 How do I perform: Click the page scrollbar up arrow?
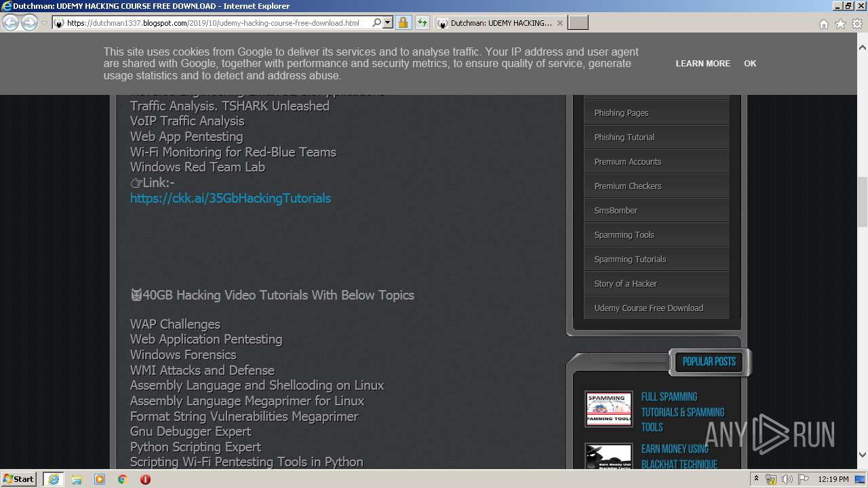click(x=862, y=47)
